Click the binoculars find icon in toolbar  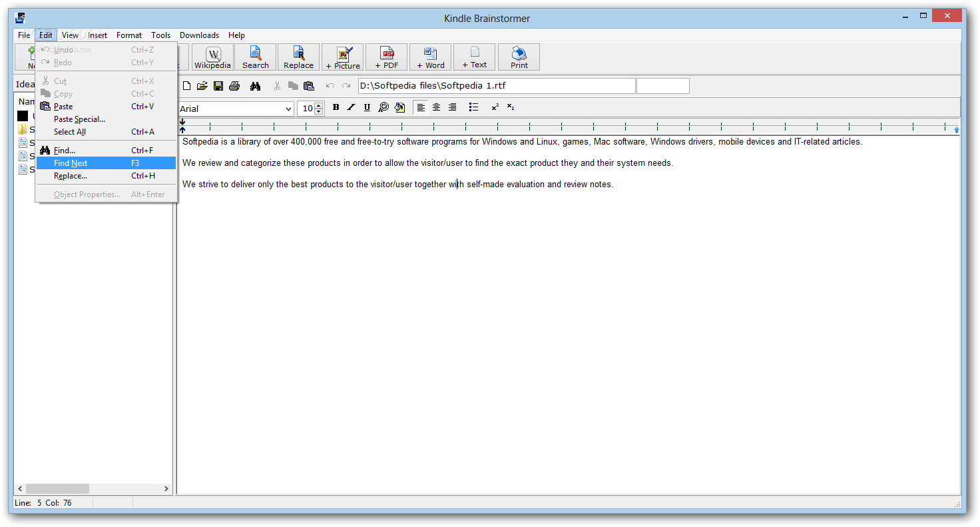pyautogui.click(x=255, y=86)
